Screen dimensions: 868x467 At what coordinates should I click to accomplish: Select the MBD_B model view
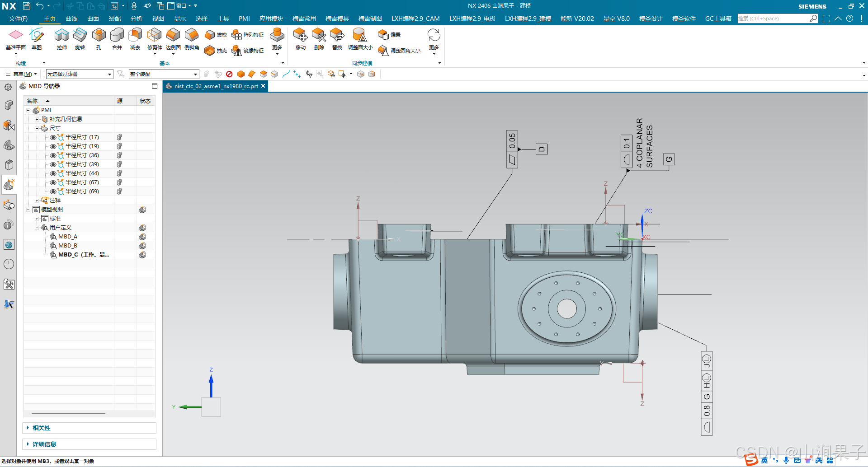[x=67, y=246]
